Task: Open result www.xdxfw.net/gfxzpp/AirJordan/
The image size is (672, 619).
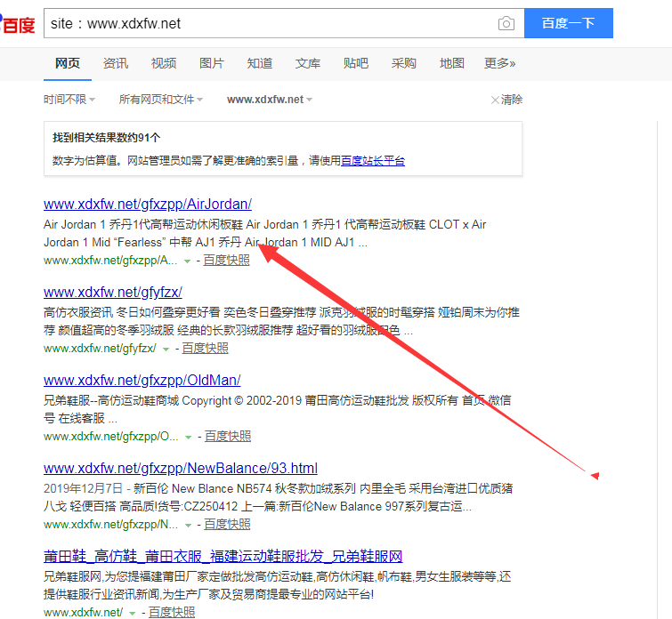Action: [148, 204]
